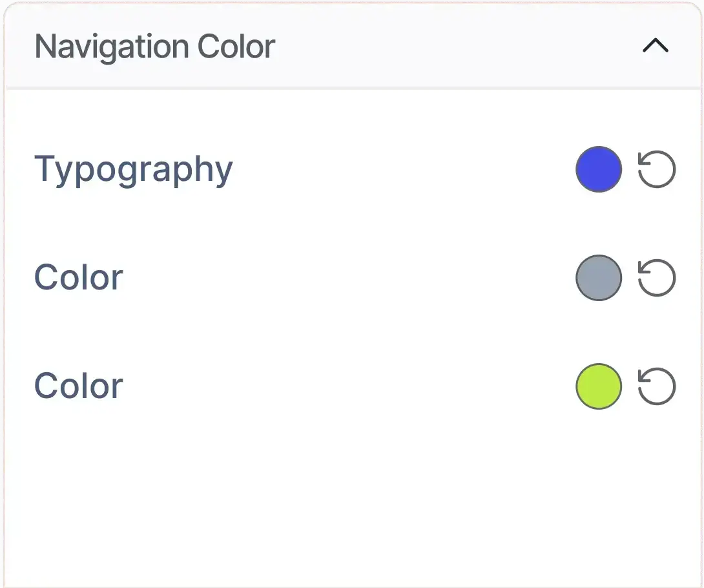
Task: Click the revert icon next to gray circle
Action: click(656, 278)
